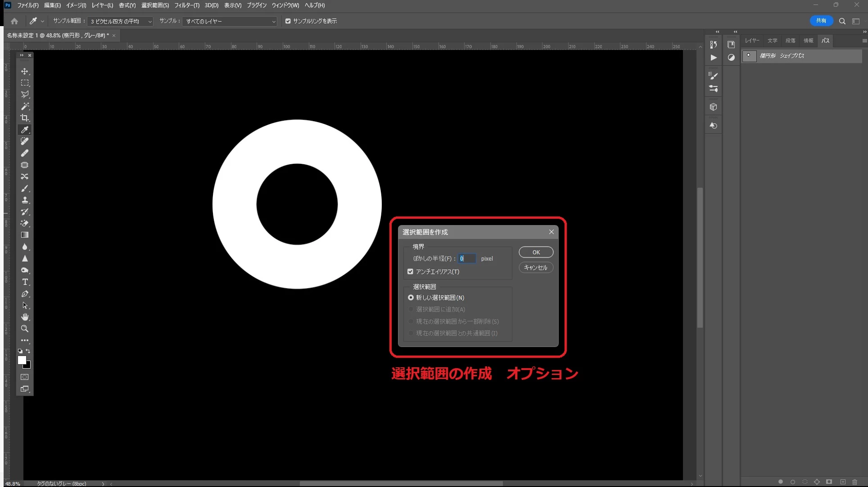The width and height of the screenshot is (868, 487).
Task: Select 新しい選択範囲 radio button
Action: (411, 298)
